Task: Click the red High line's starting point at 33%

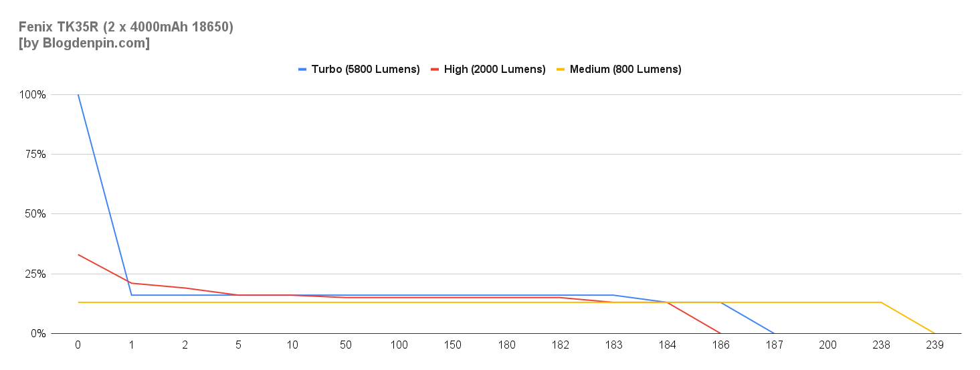Action: (78, 254)
